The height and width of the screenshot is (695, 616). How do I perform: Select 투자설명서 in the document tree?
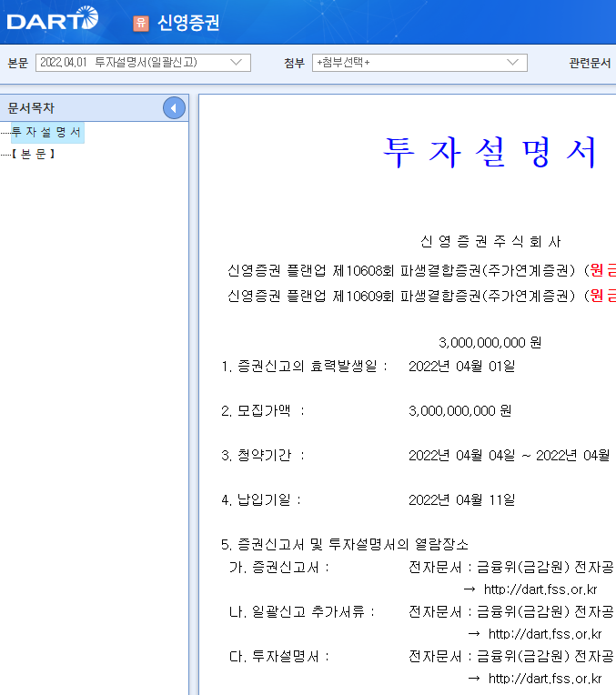tap(46, 132)
